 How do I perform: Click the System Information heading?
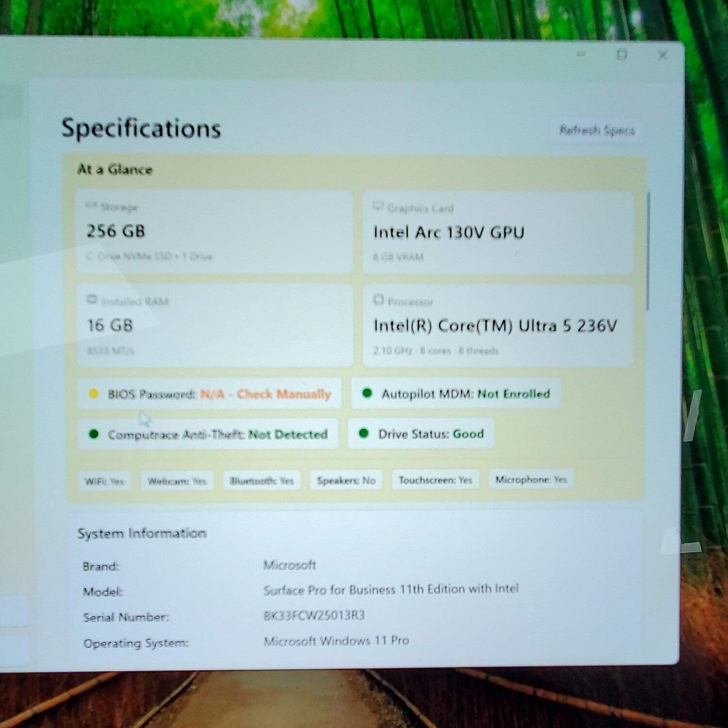(x=142, y=533)
